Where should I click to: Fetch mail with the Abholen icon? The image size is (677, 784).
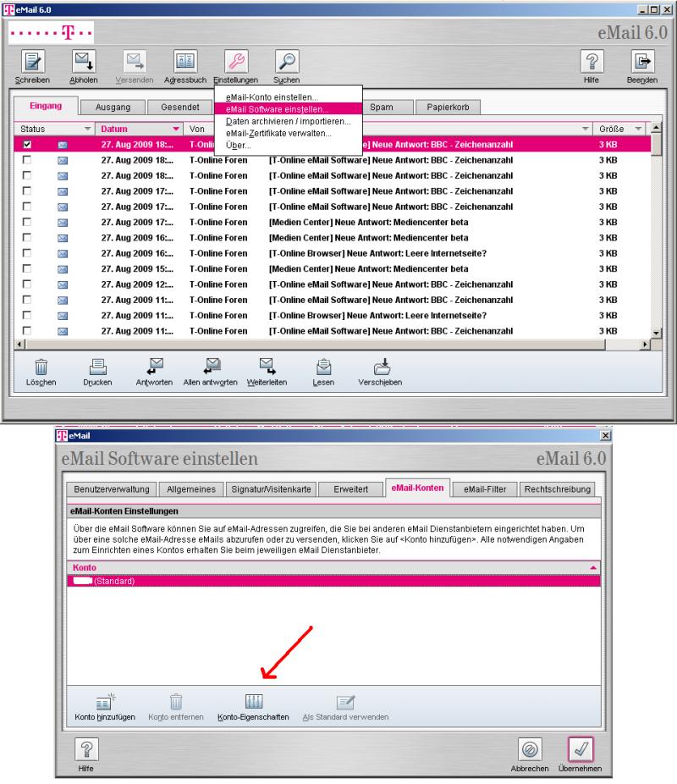pyautogui.click(x=85, y=62)
